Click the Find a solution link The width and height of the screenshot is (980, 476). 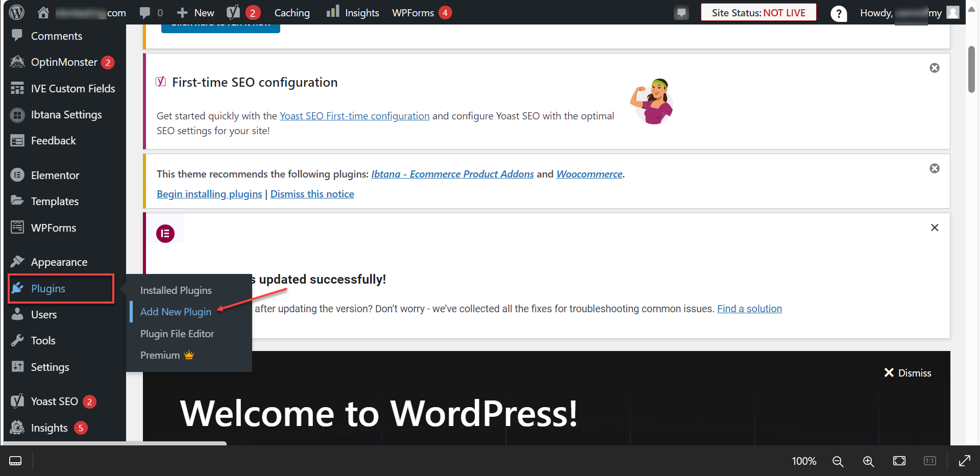749,308
